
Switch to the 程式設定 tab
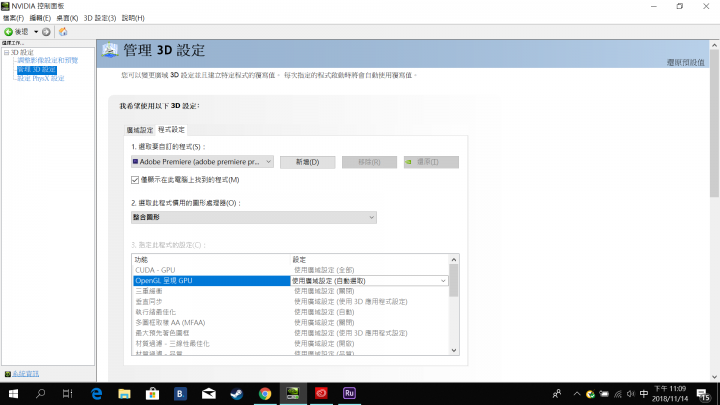171,129
